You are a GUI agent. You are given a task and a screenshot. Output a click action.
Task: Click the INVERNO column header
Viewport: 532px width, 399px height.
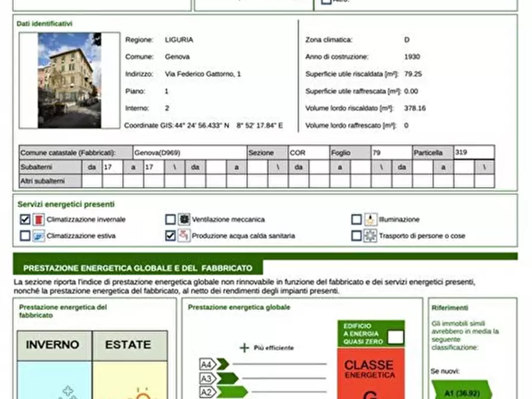click(x=54, y=345)
